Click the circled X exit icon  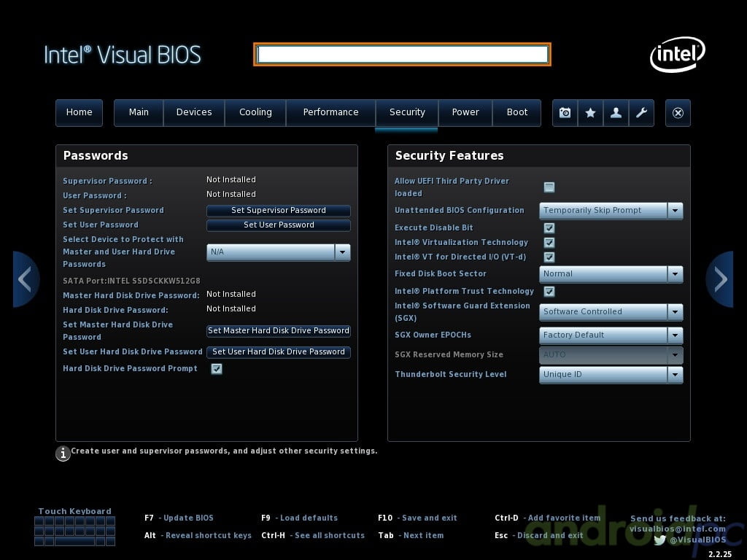pos(678,113)
